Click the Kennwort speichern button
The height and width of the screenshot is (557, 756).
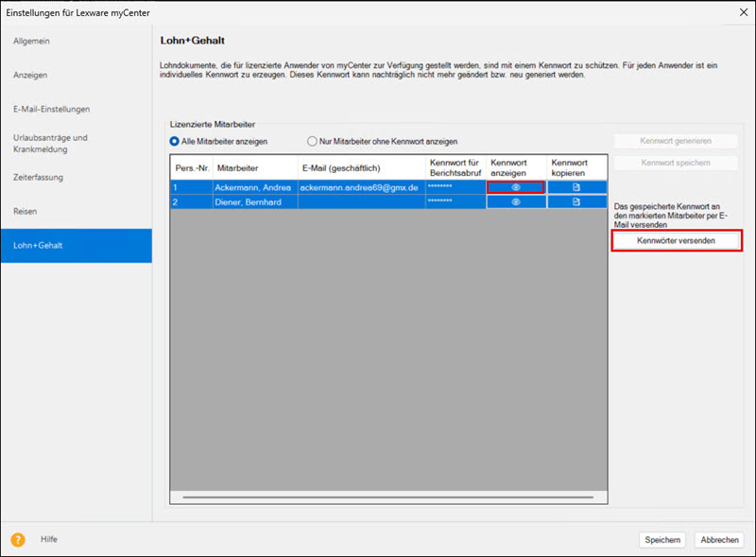(676, 163)
